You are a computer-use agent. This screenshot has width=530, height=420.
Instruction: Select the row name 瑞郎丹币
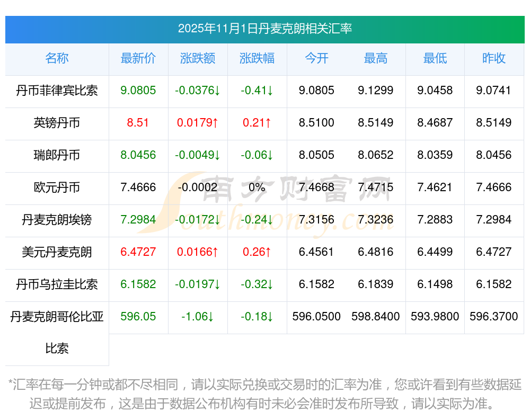(x=57, y=155)
